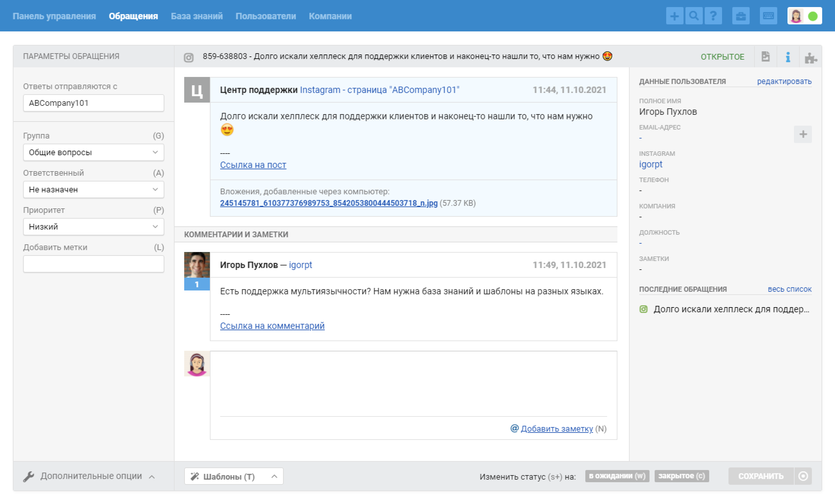The width and height of the screenshot is (835, 504).
Task: Click Добавить заметку link
Action: coord(557,429)
